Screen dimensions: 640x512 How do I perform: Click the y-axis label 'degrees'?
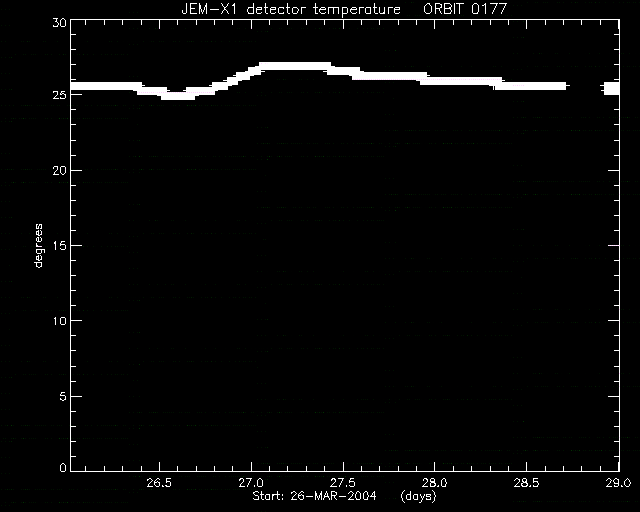pos(38,245)
